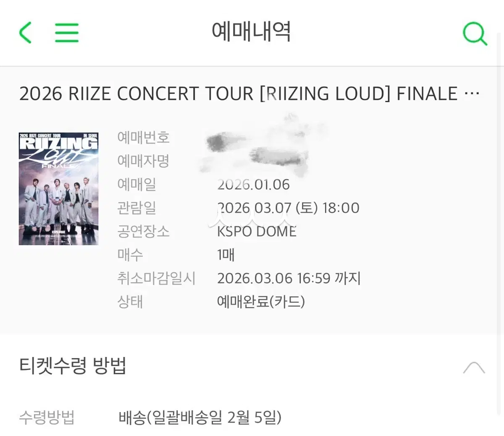Click the 배송(일괄배송일 2월 5일) delivery text
The height and width of the screenshot is (436, 504).
click(x=200, y=418)
